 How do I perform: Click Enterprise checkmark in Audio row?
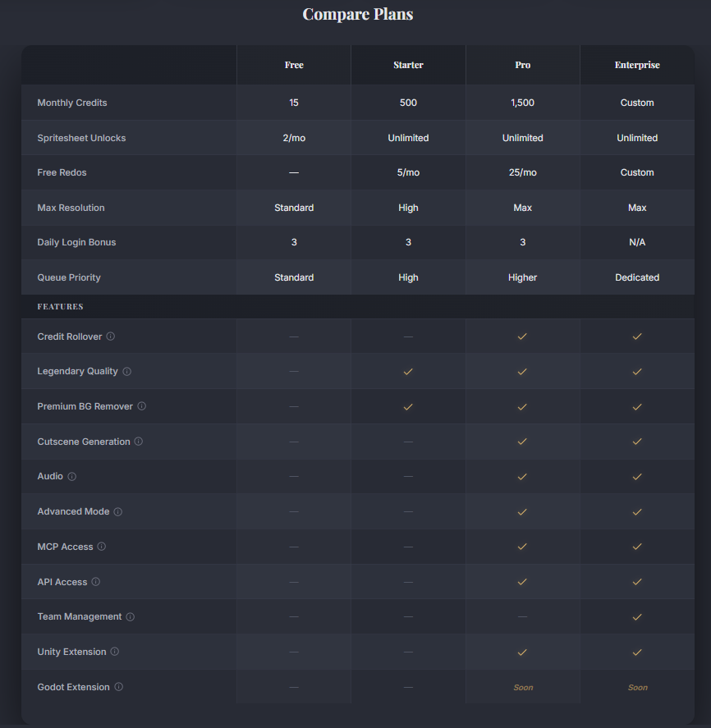637,476
